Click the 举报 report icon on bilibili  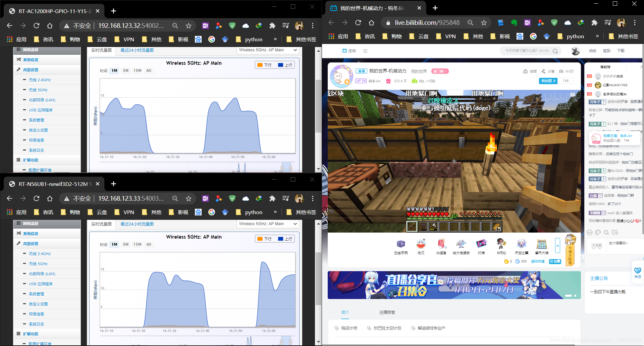[x=525, y=71]
